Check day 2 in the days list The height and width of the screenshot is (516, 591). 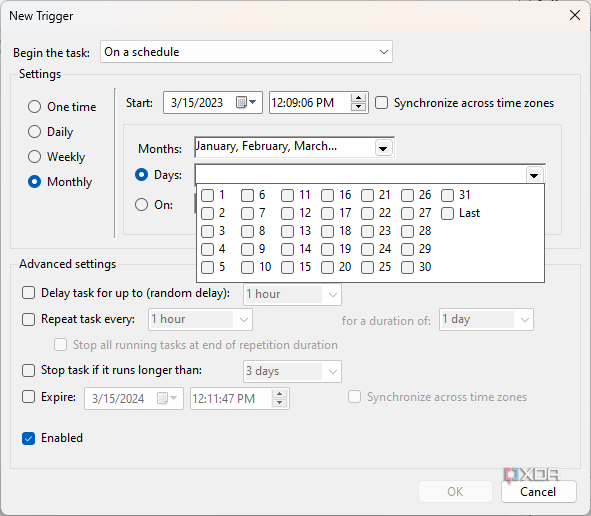pyautogui.click(x=207, y=213)
